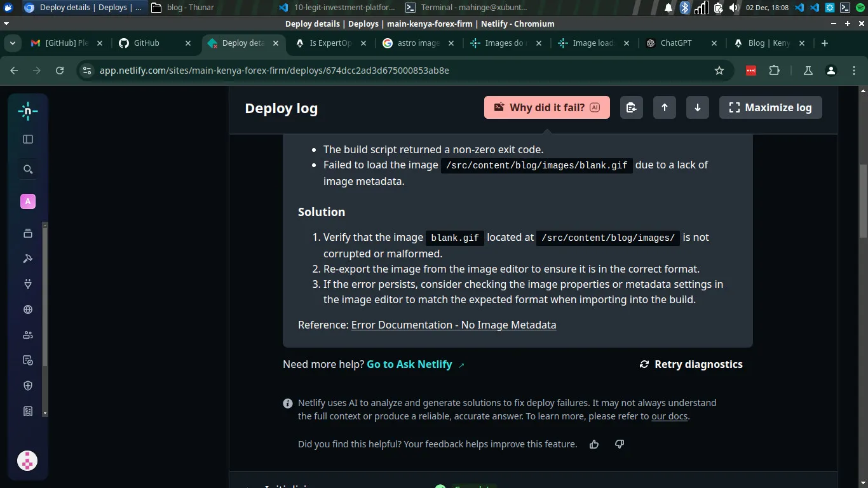Click the page vertical scrollbar
Screen dimensions: 868x488
[863, 200]
